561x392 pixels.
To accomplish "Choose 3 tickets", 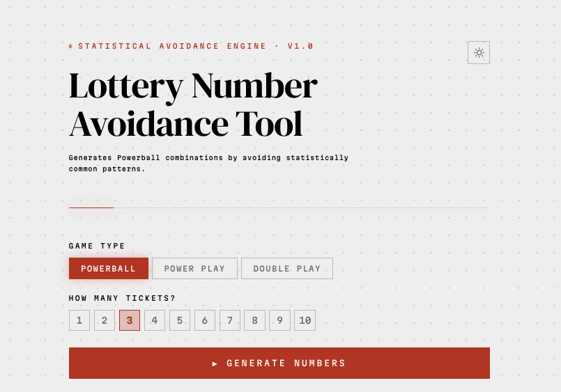I will (130, 320).
